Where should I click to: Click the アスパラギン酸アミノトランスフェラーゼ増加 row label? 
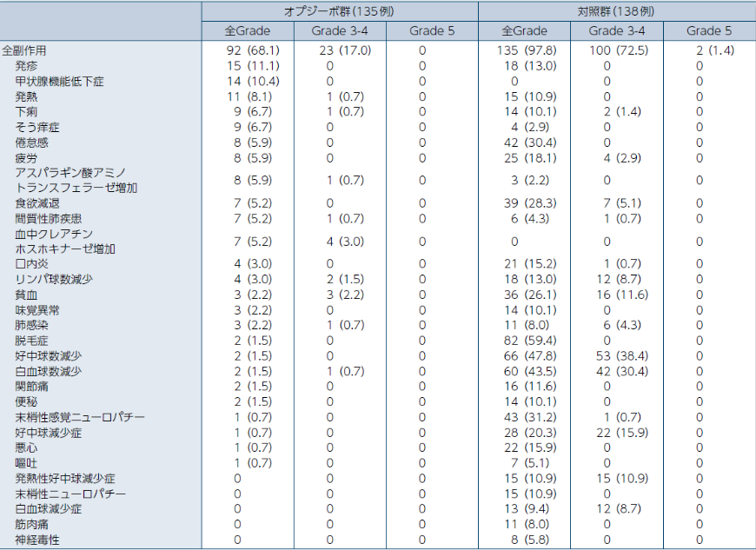click(76, 180)
